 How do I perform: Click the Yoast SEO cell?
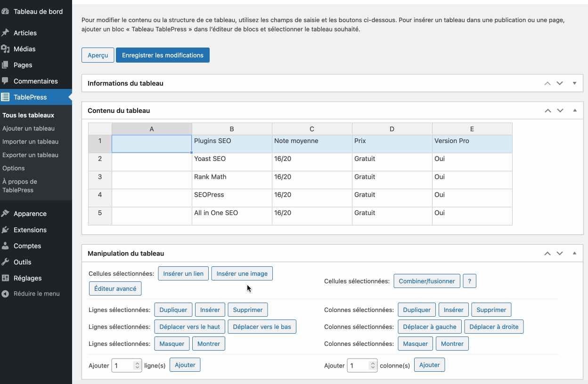(232, 162)
